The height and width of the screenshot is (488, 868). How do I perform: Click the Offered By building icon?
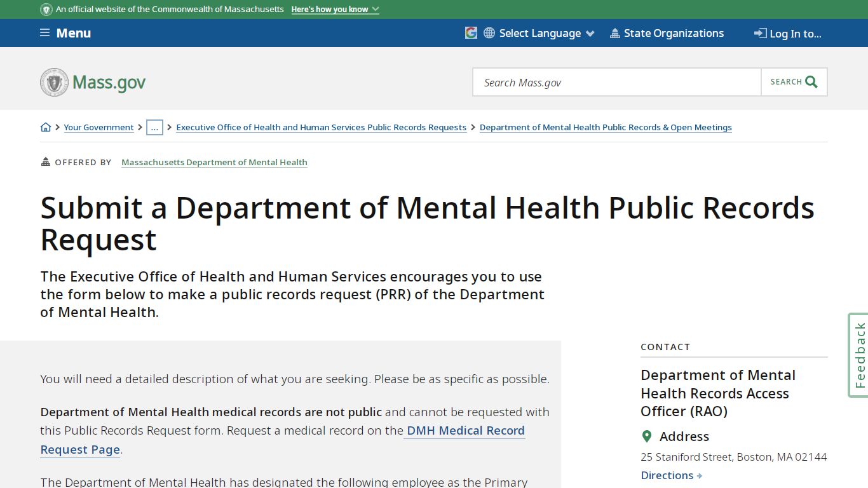point(45,161)
